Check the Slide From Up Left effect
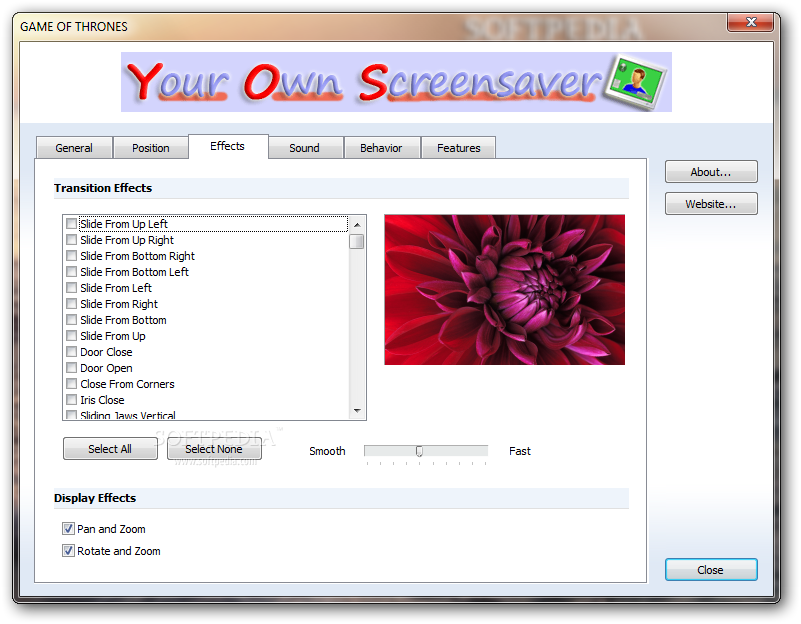 click(x=72, y=224)
